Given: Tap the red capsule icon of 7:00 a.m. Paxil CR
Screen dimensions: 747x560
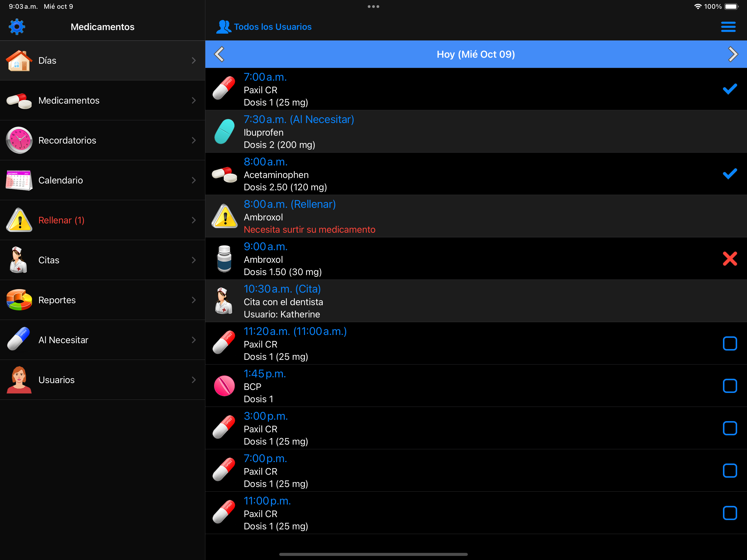Looking at the screenshot, I should (x=224, y=88).
